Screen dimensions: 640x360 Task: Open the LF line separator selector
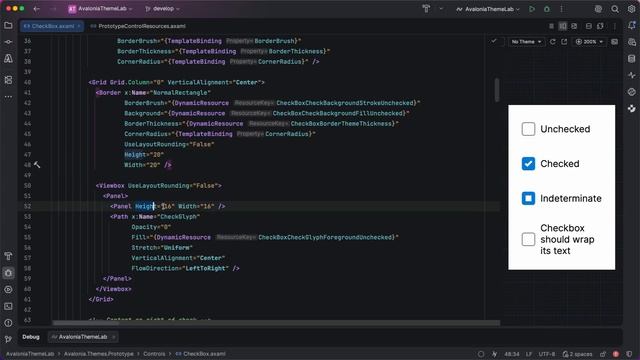point(529,354)
